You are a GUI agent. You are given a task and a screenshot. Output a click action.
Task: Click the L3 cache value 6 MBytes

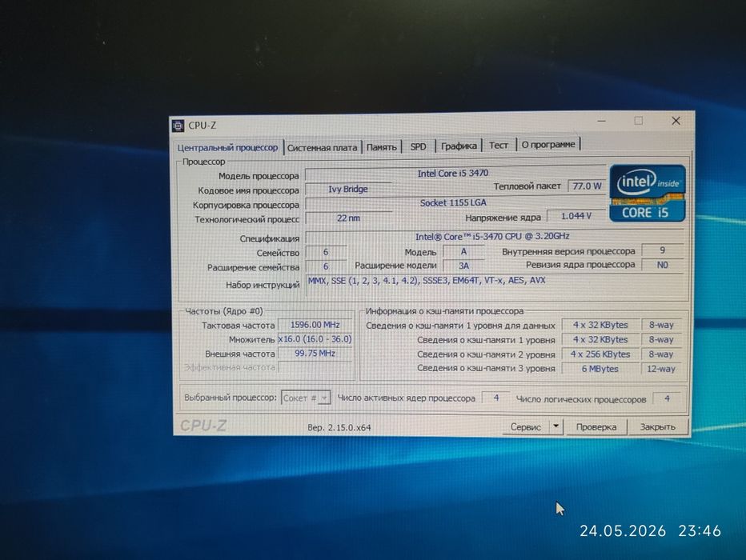pos(600,369)
